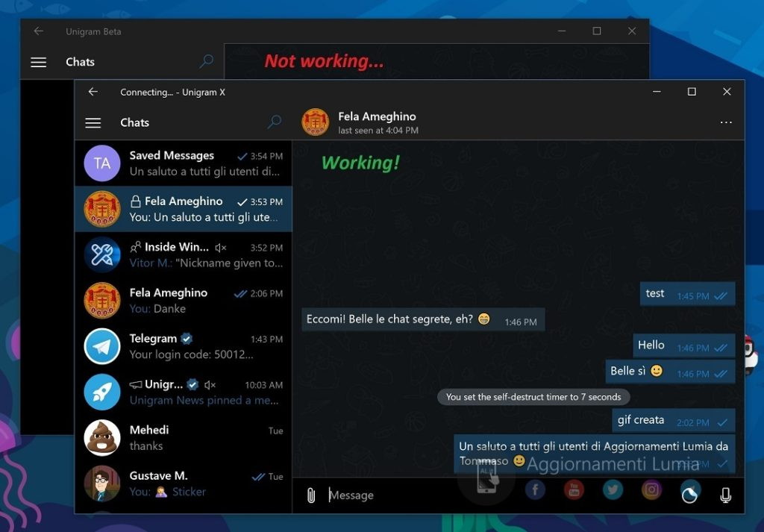The image size is (764, 532).
Task: Click the "Un saluto a tutti gli utenti" sent message
Action: (595, 454)
